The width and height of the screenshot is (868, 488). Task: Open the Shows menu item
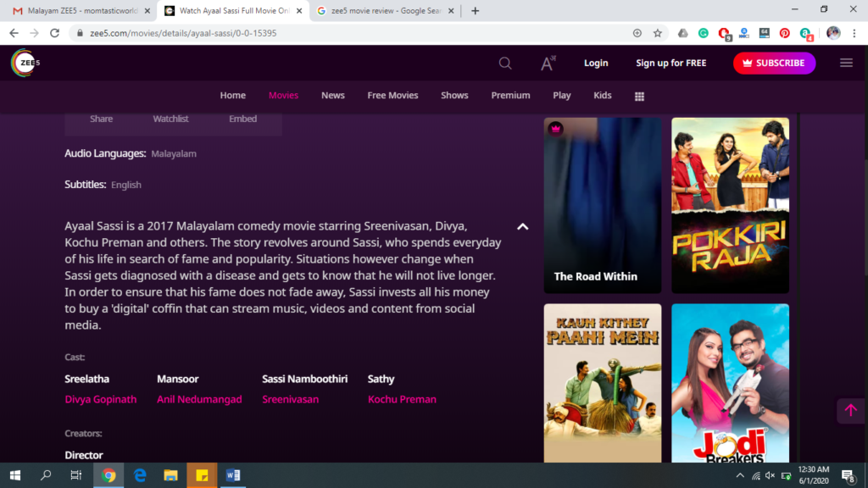pos(454,95)
